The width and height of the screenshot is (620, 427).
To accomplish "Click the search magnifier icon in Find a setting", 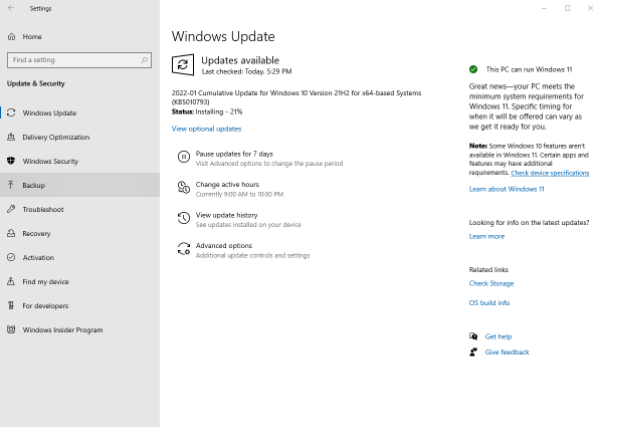I will click(x=144, y=60).
